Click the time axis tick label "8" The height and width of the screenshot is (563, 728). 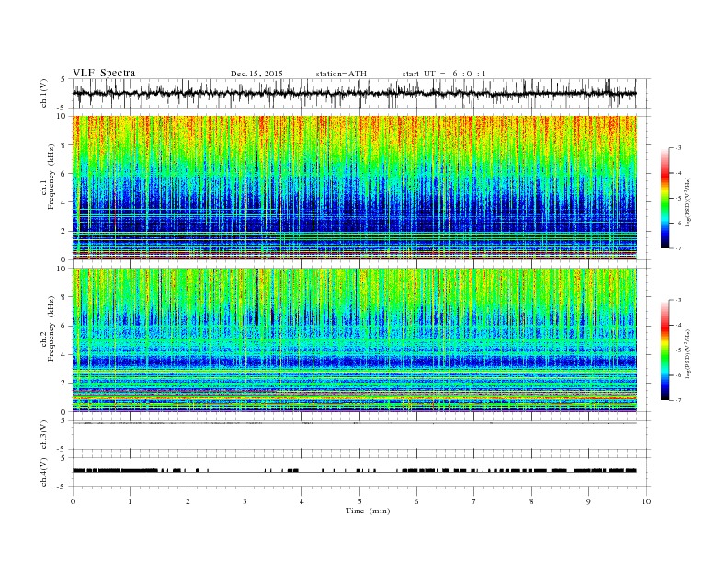(531, 501)
